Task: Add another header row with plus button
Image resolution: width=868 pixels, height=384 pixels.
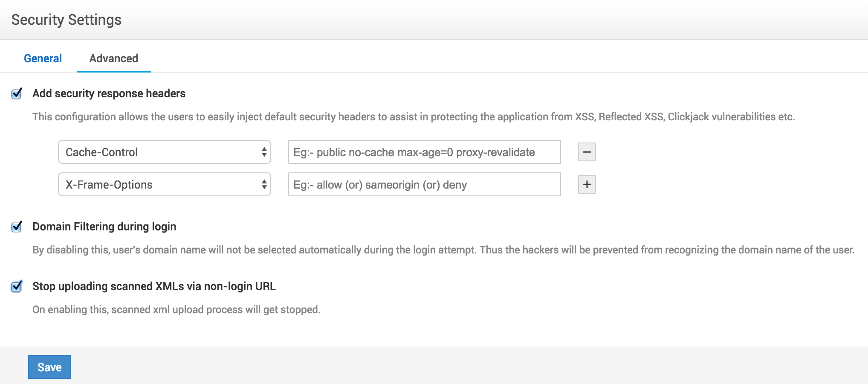Action: point(587,185)
